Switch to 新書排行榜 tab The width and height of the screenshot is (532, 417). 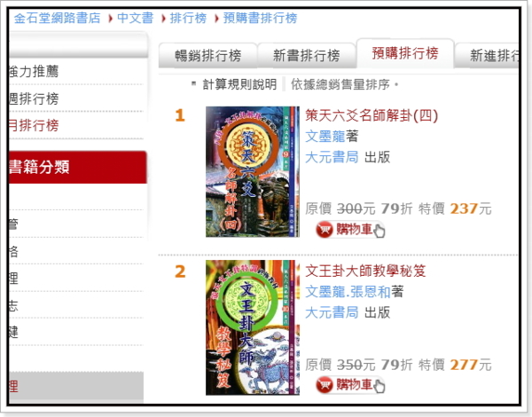point(307,55)
